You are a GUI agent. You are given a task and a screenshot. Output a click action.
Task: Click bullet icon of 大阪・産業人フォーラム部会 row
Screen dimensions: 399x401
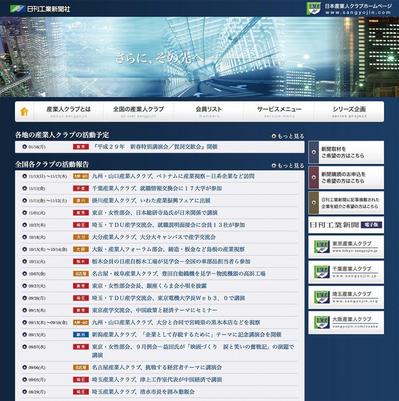pyautogui.click(x=24, y=249)
